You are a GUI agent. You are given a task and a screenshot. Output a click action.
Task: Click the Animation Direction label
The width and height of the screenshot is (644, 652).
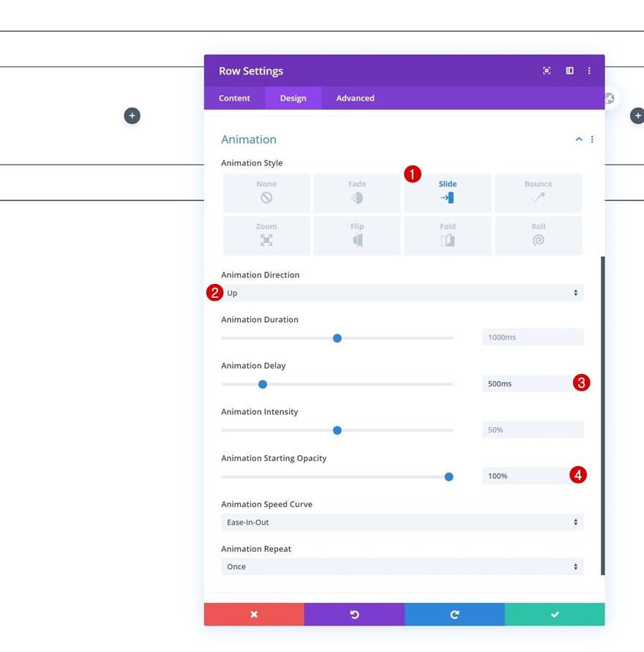(x=261, y=275)
